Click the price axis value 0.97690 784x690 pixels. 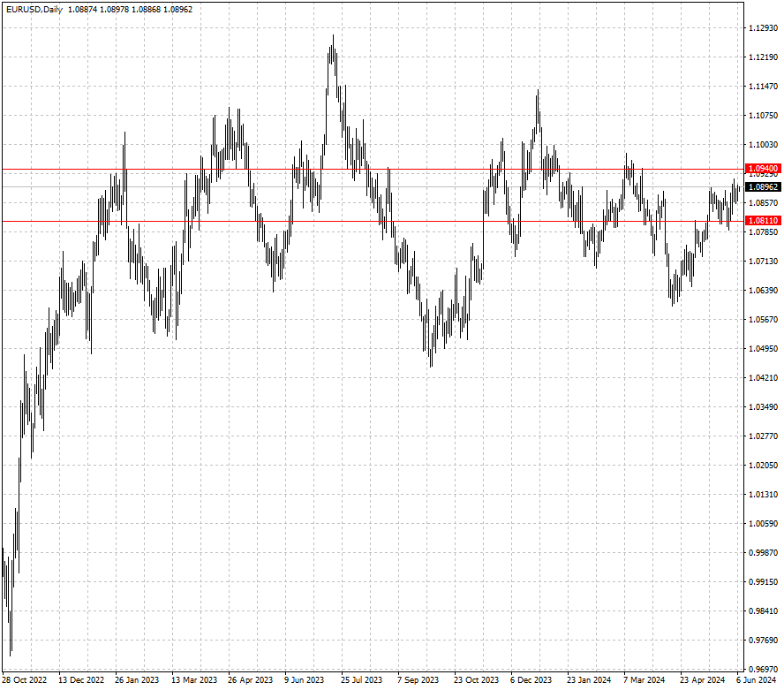(763, 641)
